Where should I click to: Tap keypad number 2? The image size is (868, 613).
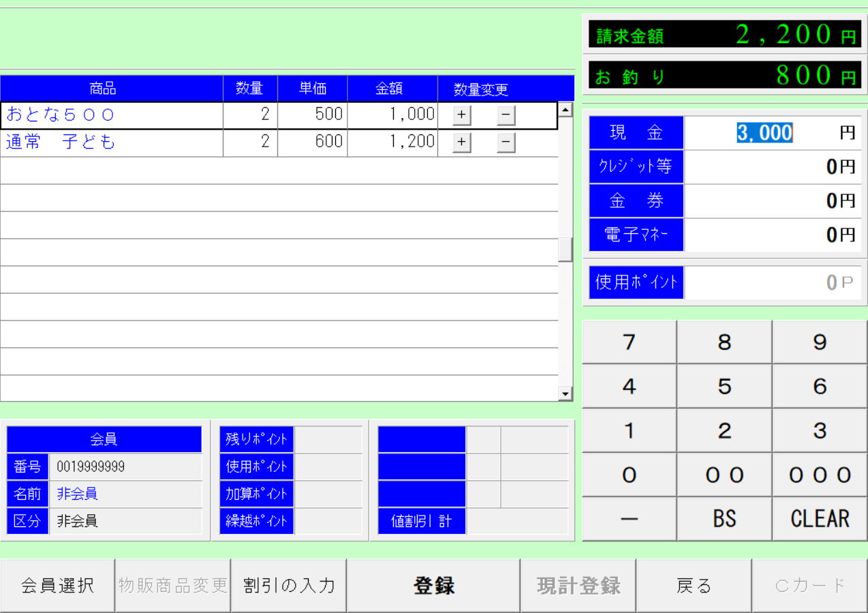click(724, 431)
